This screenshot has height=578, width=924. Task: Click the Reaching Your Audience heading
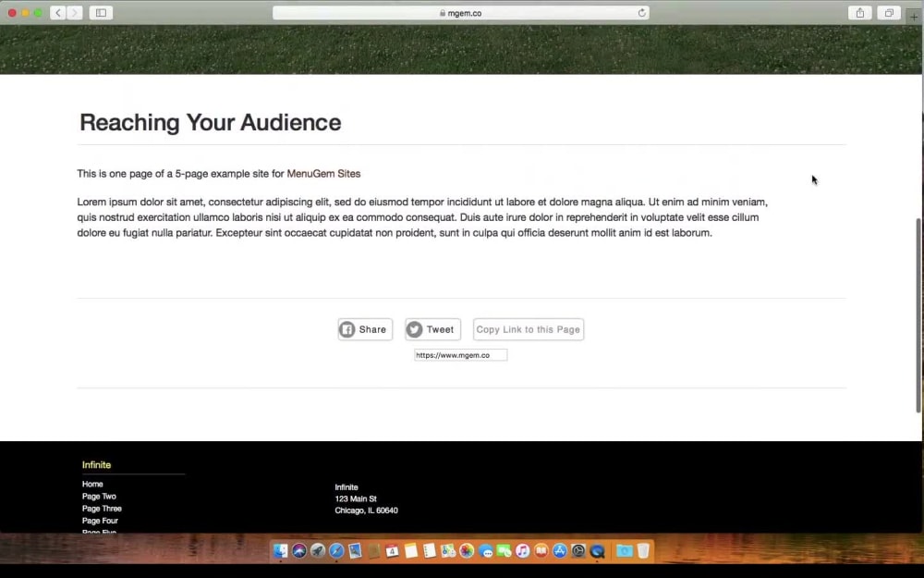[x=211, y=122]
